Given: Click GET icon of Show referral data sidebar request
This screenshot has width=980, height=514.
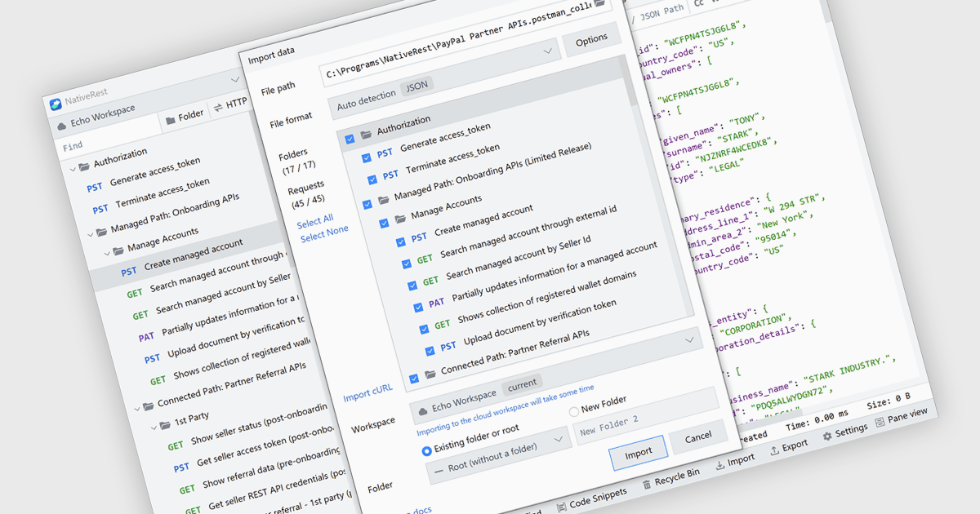Looking at the screenshot, I should click(x=188, y=488).
